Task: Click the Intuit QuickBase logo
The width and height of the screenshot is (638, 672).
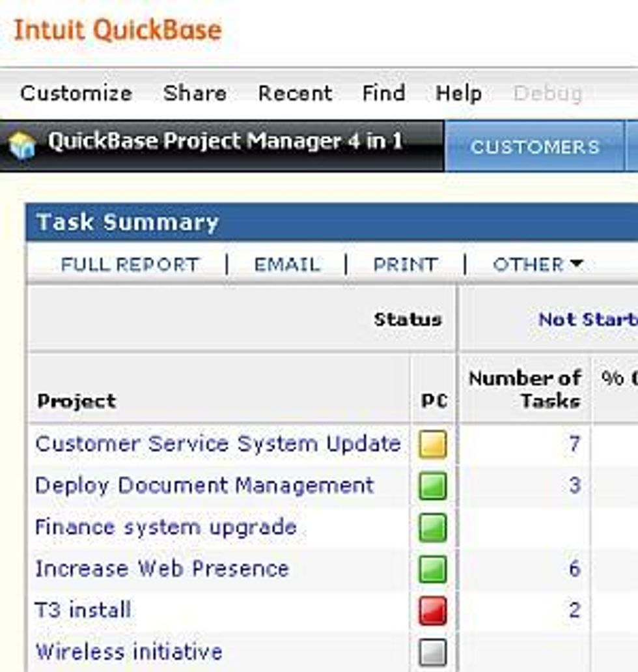Action: (x=118, y=30)
